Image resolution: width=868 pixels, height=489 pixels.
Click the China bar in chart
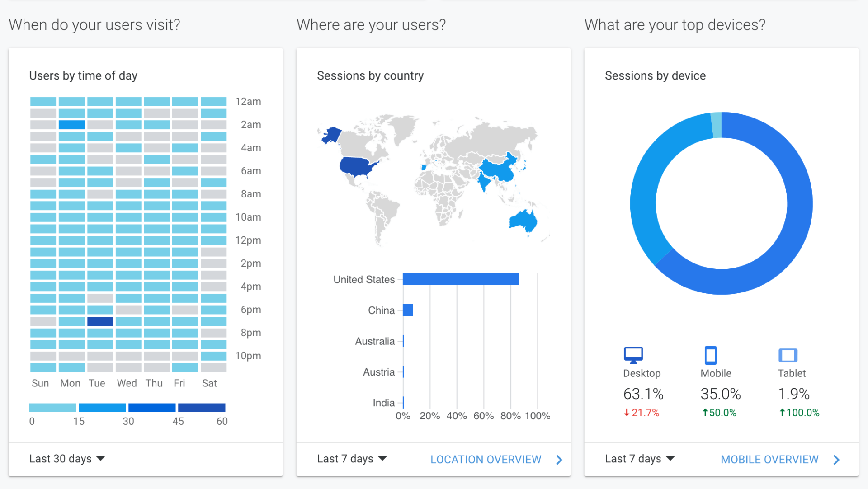408,310
